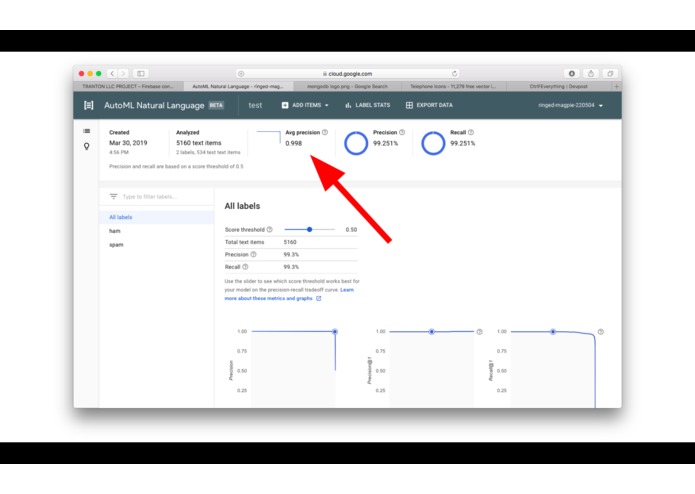Image resolution: width=695 pixels, height=494 pixels.
Task: Click help icon on Recall 99.3% row
Action: coord(245,267)
